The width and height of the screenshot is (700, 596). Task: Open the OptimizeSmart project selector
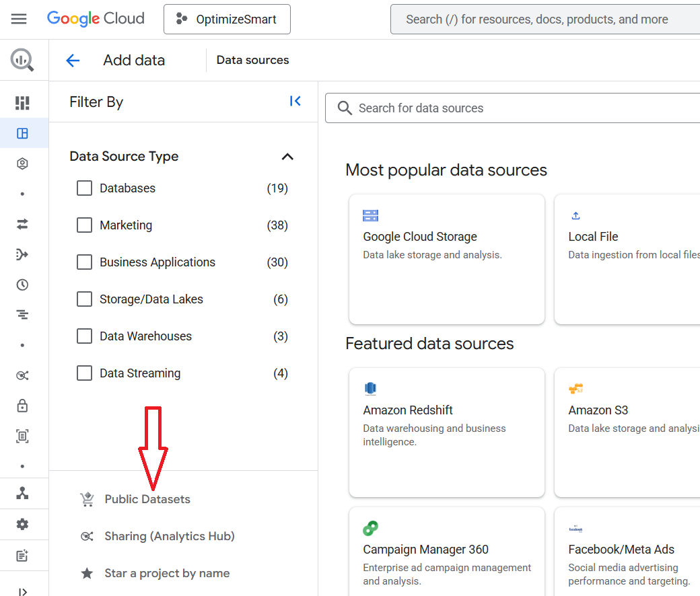(x=227, y=20)
